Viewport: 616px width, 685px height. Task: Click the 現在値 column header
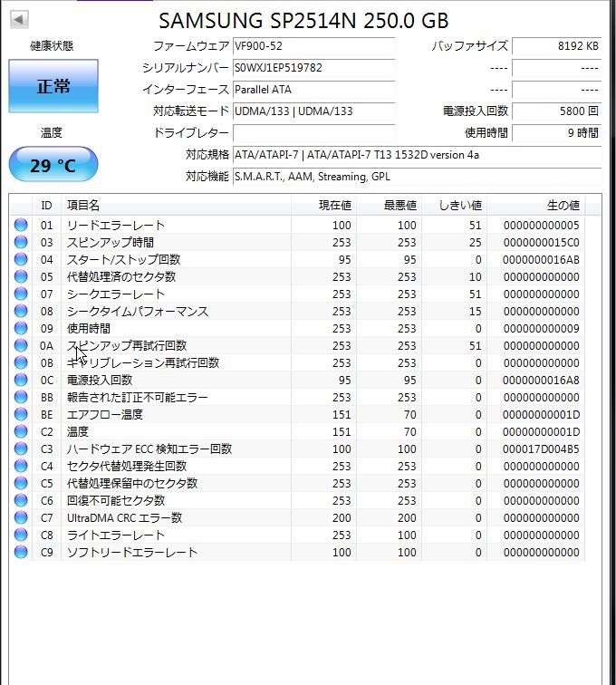point(323,206)
